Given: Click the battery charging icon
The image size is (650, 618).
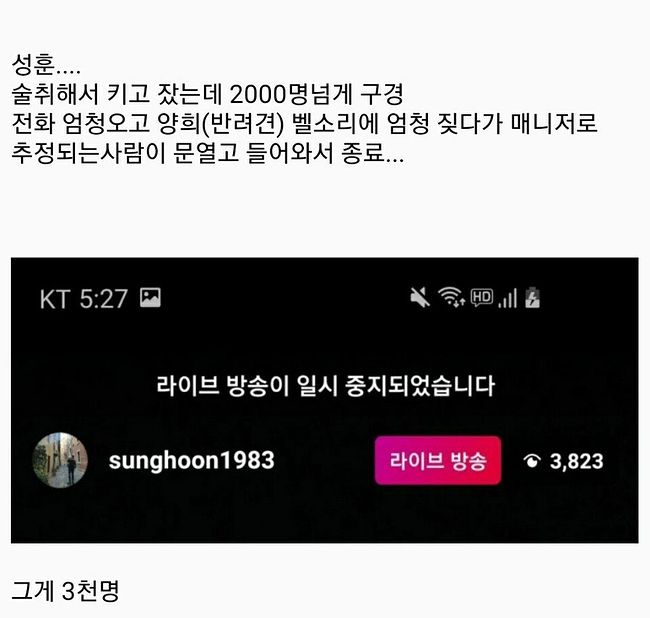Looking at the screenshot, I should [533, 298].
